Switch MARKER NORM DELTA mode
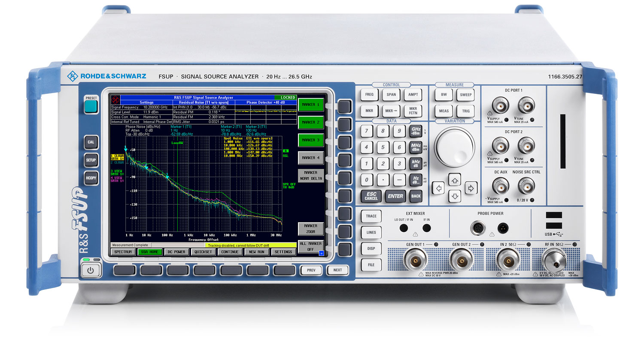Screen dimensions: 644x343 pos(311,175)
